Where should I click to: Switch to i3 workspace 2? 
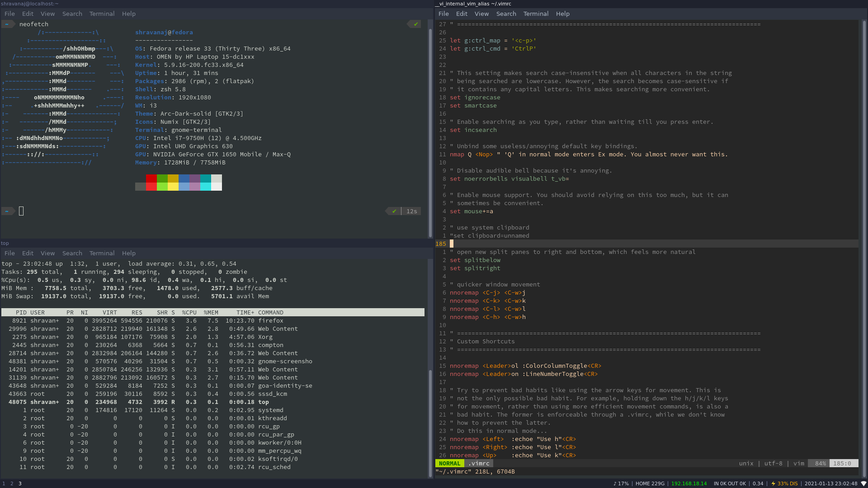pos(12,483)
